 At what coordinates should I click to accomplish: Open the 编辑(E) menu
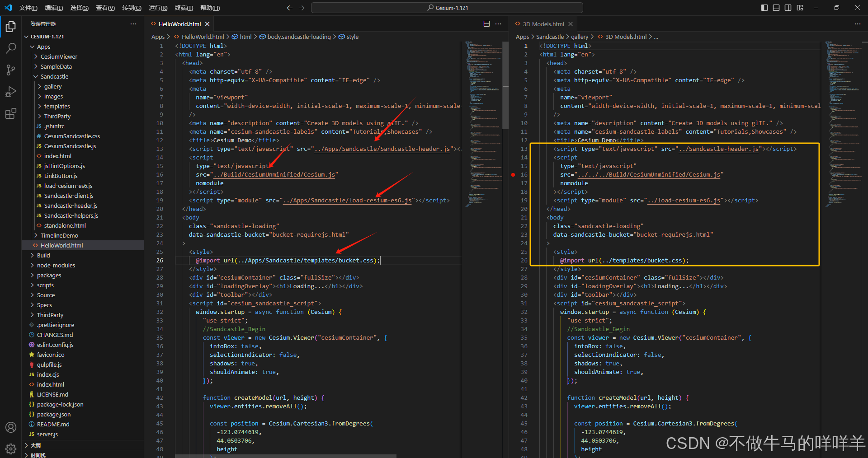point(54,8)
